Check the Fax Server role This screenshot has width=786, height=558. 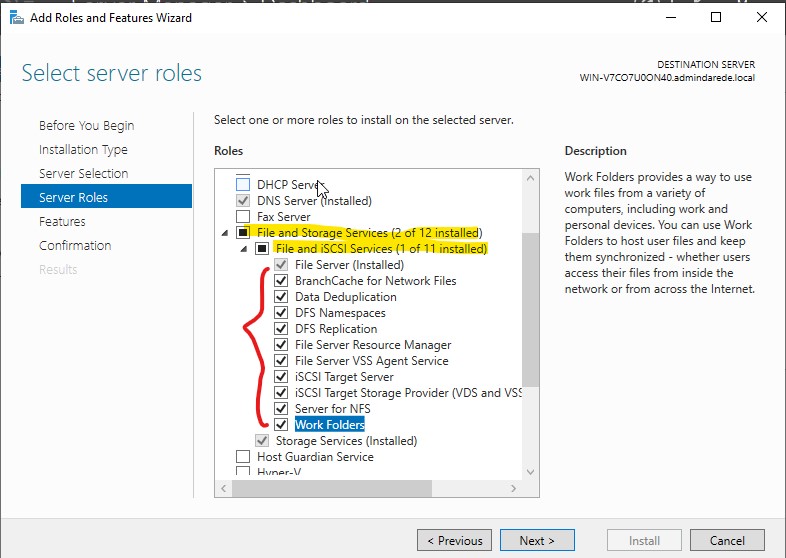click(243, 217)
